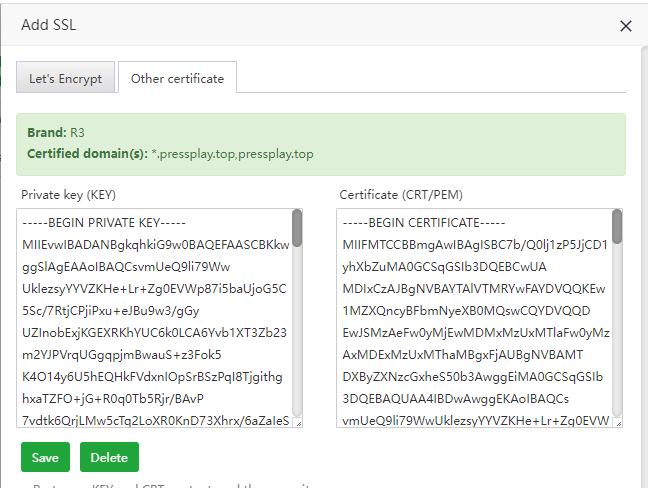Click the Certificate (CRT/PEM) label

(x=400, y=195)
